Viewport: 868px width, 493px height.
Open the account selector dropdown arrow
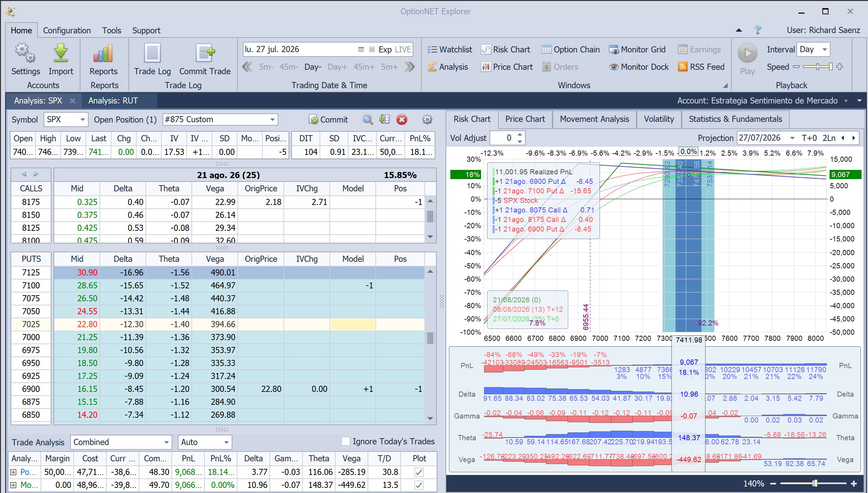click(x=859, y=101)
